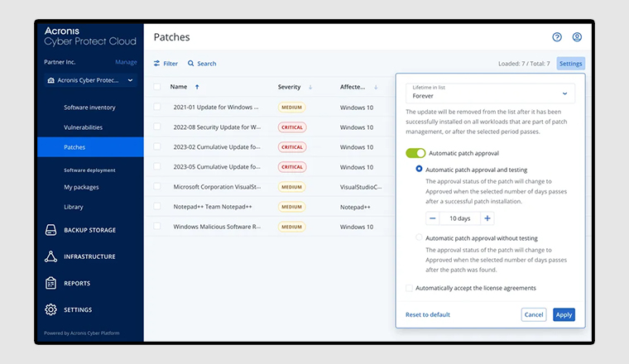Click Notepad++ Team Notepad++ patch name
The image size is (629, 364).
click(x=213, y=207)
